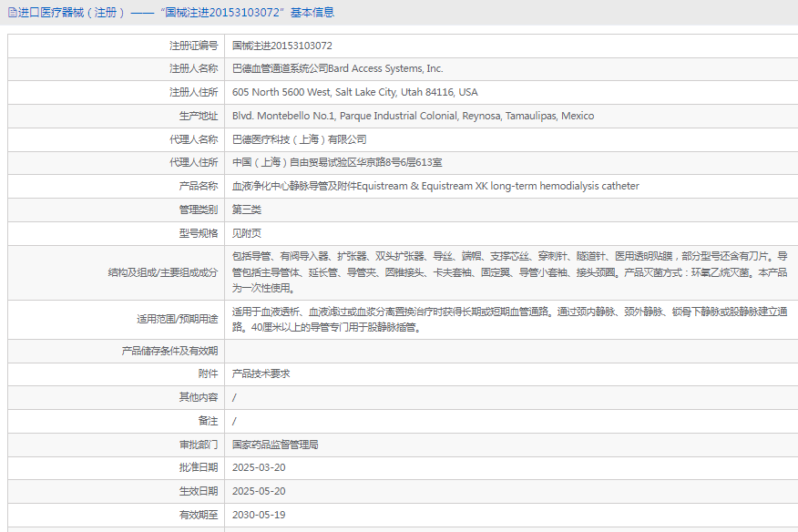Click the 管理类别 label
798x532 pixels.
[198, 210]
